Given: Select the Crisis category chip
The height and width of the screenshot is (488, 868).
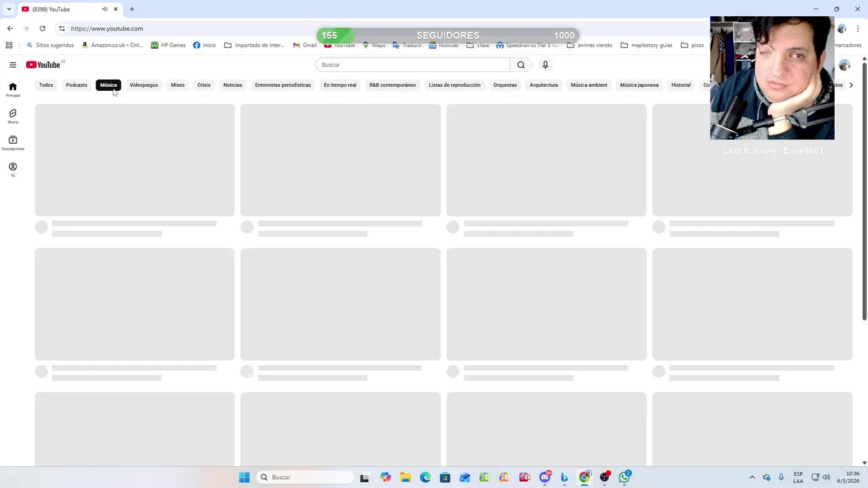Looking at the screenshot, I should [x=204, y=85].
